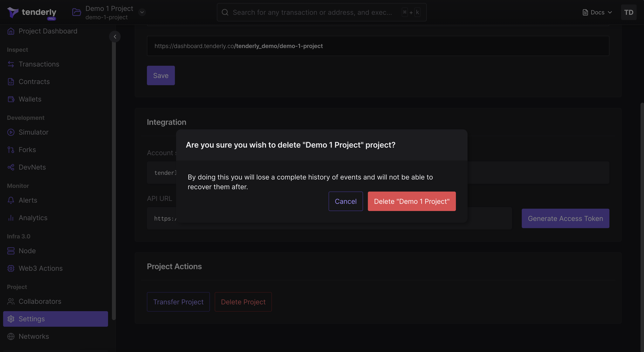This screenshot has height=352, width=644.
Task: Click the search magnifier icon
Action: [x=225, y=12]
